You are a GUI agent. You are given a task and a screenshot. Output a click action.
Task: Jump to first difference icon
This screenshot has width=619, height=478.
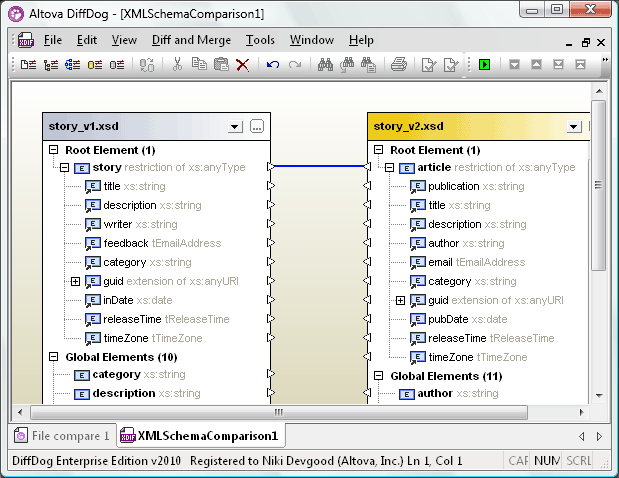pyautogui.click(x=580, y=64)
